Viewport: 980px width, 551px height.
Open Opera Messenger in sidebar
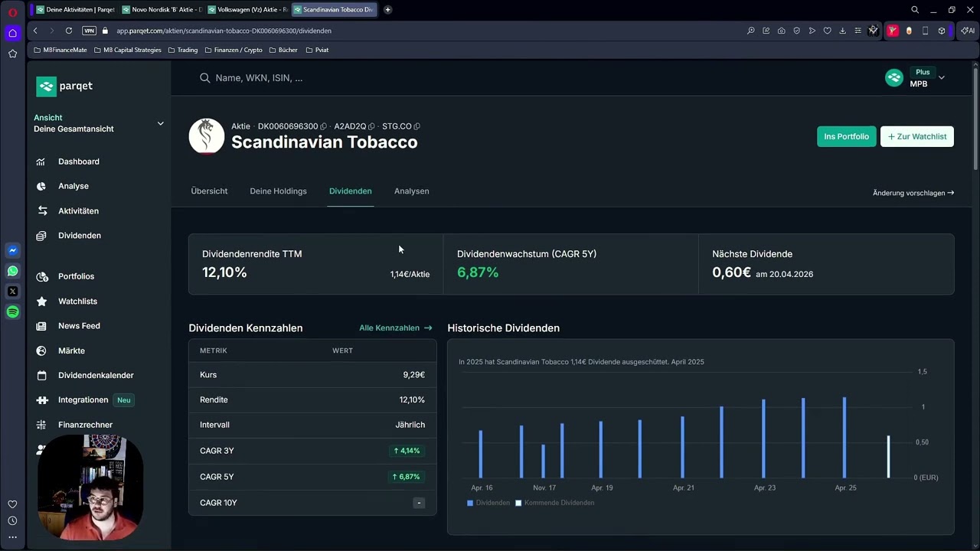click(x=12, y=250)
